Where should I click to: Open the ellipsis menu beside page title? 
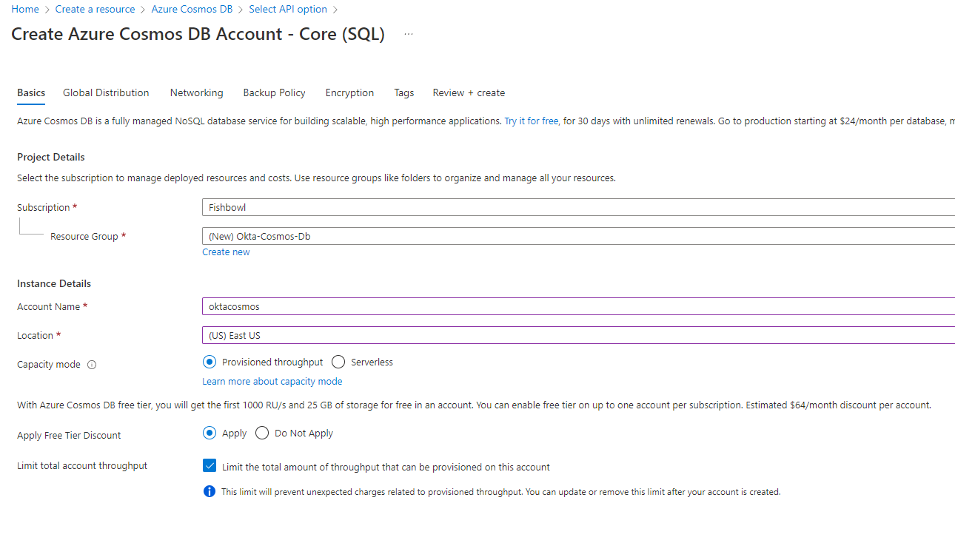tap(409, 35)
